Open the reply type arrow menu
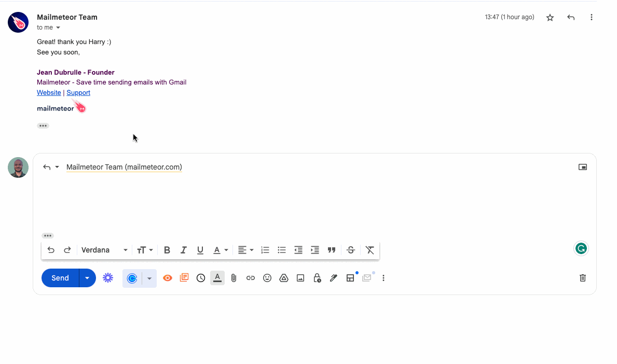The image size is (617, 364). (57, 167)
